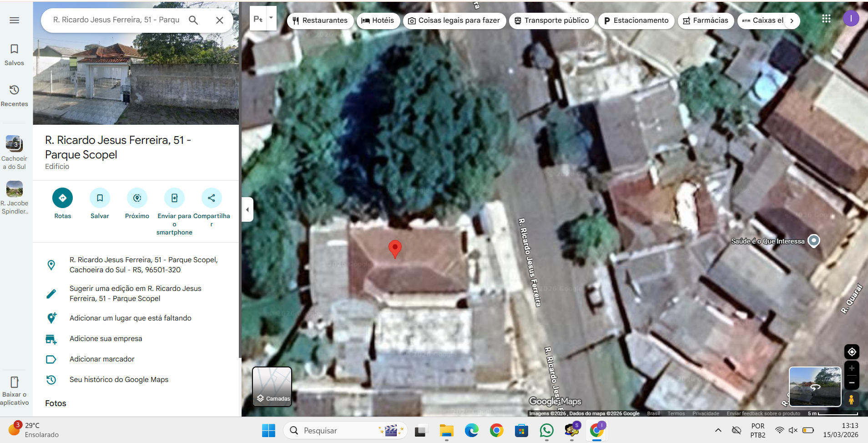868x443 pixels.
Task: Open the Street View preview thumbnail
Action: click(x=815, y=387)
